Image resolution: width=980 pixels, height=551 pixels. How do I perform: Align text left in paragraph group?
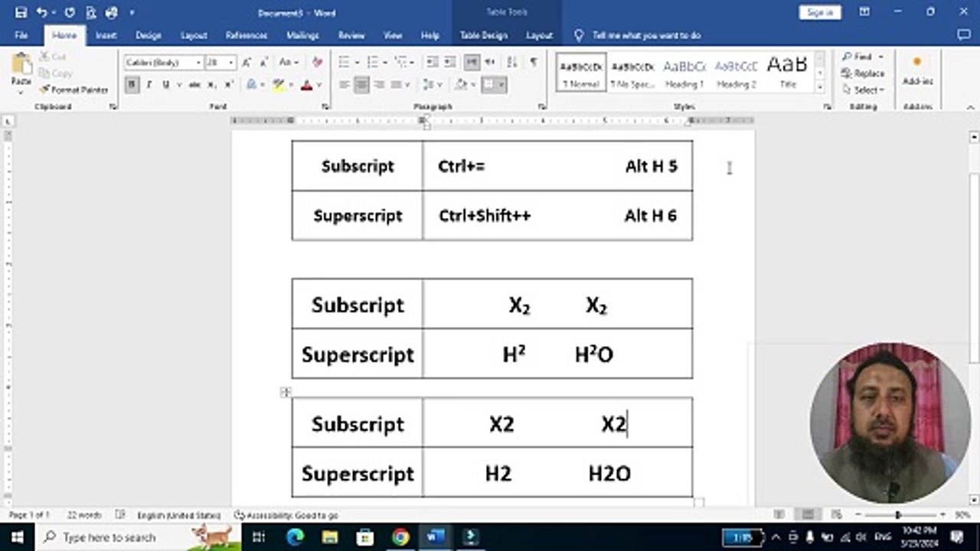click(x=345, y=85)
